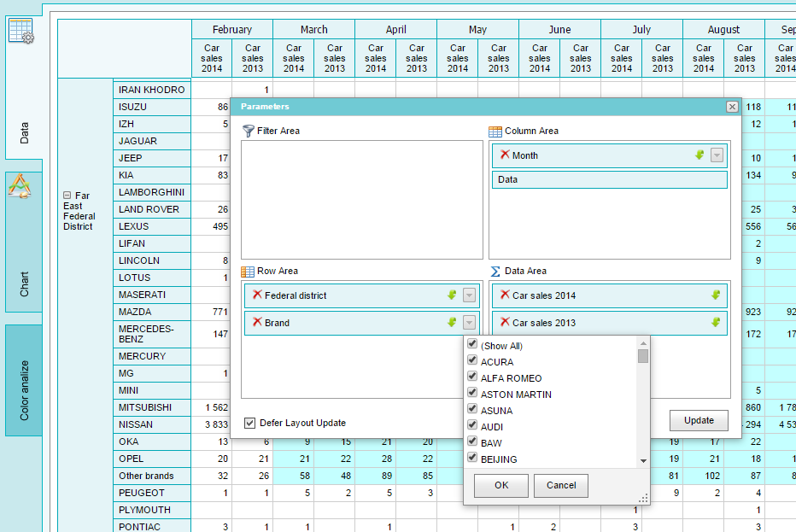Image resolution: width=796 pixels, height=532 pixels.
Task: Select the ISUZU row header
Action: [x=152, y=107]
